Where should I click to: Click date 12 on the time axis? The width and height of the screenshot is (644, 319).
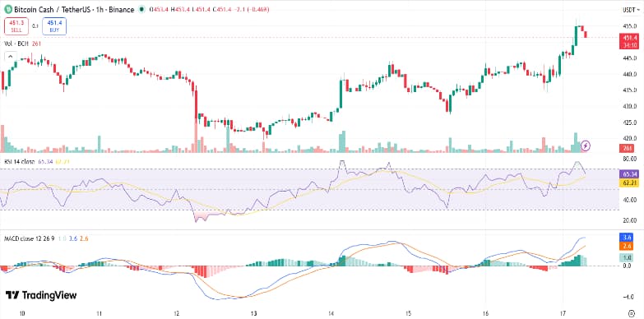click(x=177, y=313)
